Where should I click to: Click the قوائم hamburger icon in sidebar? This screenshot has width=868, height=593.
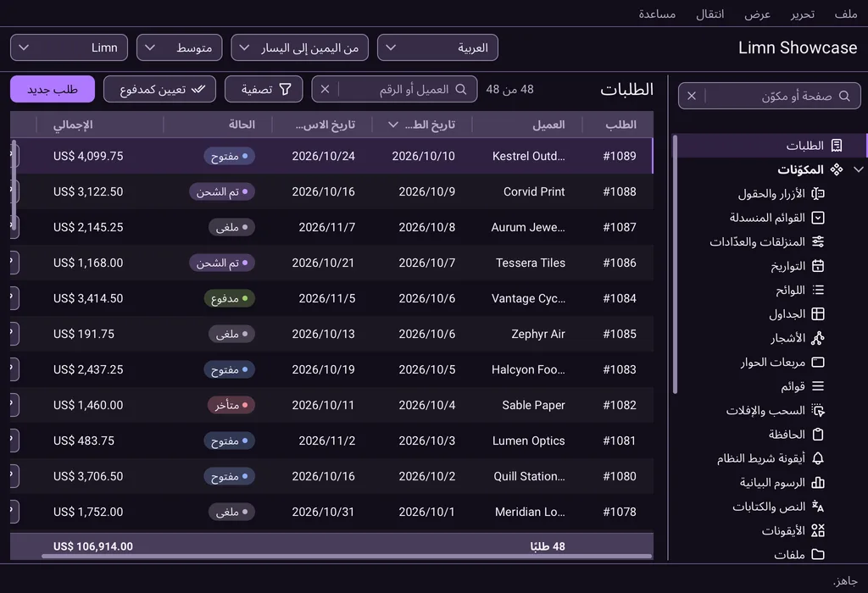pos(818,386)
